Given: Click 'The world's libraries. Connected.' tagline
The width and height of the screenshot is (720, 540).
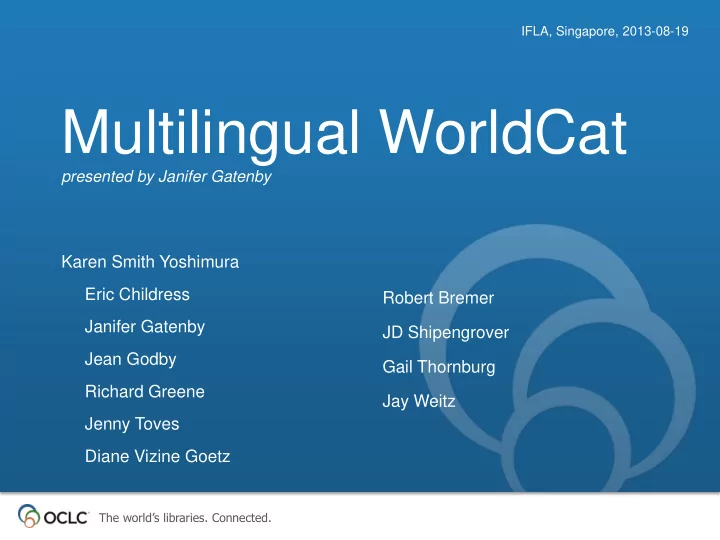Looking at the screenshot, I should pyautogui.click(x=185, y=518).
